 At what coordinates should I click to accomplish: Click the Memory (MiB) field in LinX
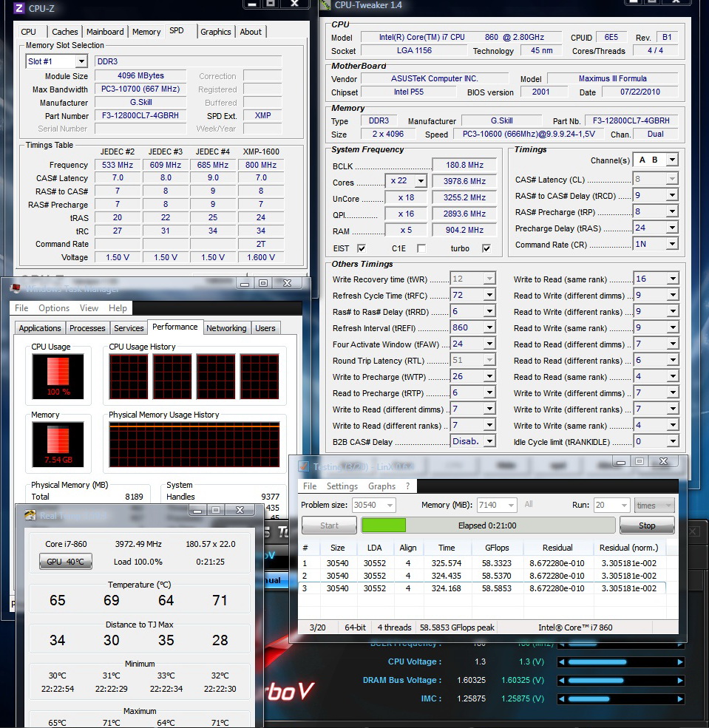(497, 505)
